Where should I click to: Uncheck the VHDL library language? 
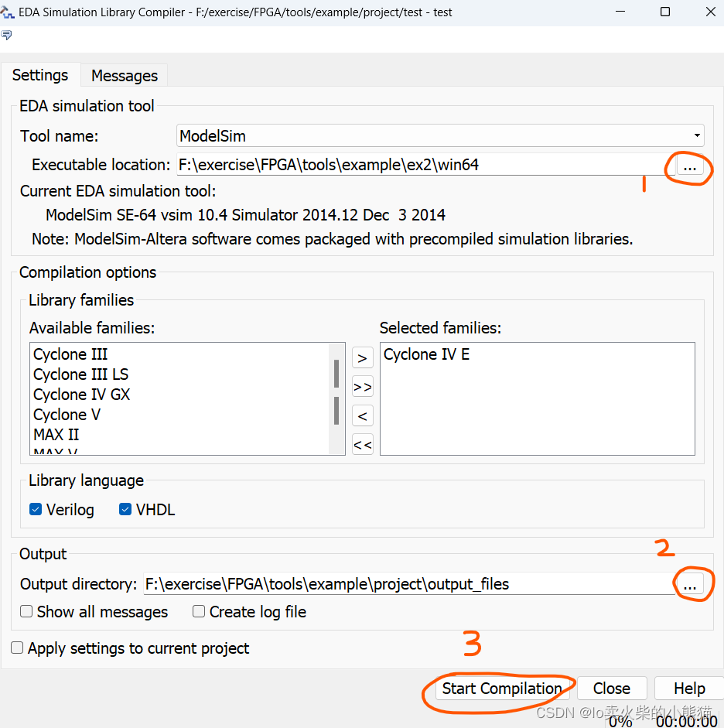pyautogui.click(x=125, y=510)
